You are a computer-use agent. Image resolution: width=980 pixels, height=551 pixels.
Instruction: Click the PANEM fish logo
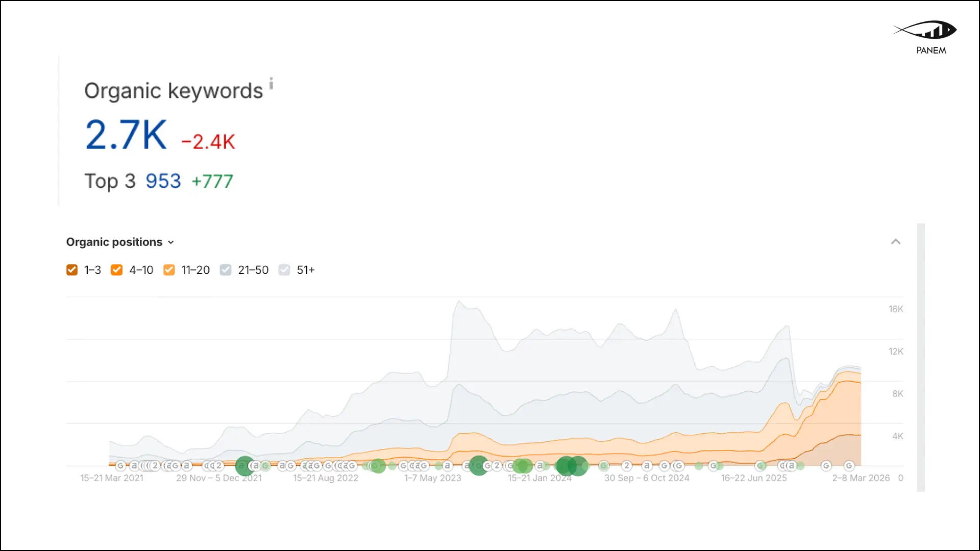[x=925, y=31]
